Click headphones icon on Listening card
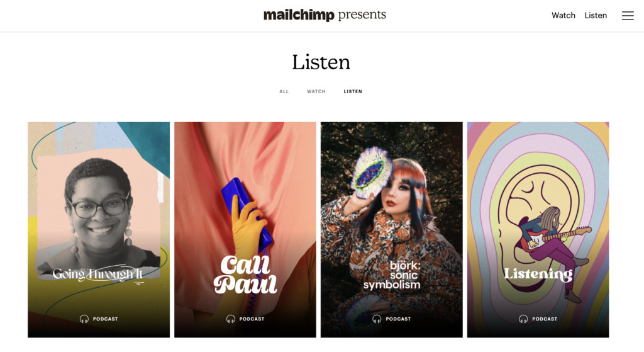Screen dimensions: 644x352 pos(523,319)
